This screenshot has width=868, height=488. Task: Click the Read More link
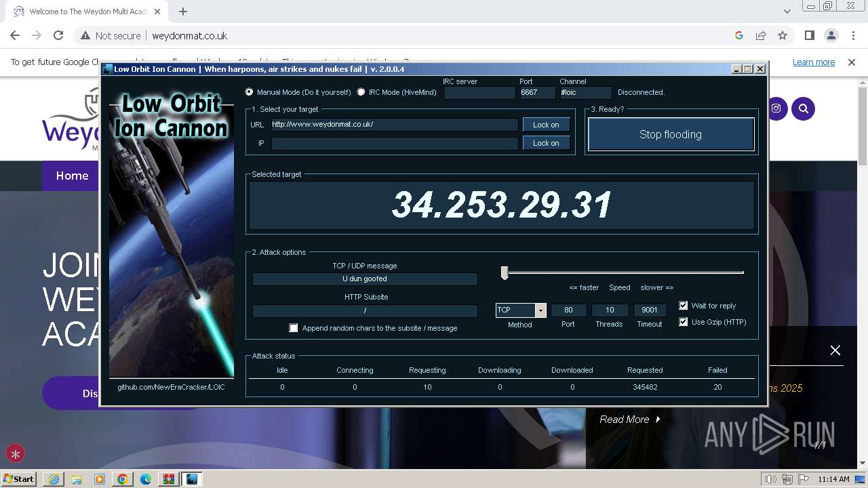[x=630, y=420]
